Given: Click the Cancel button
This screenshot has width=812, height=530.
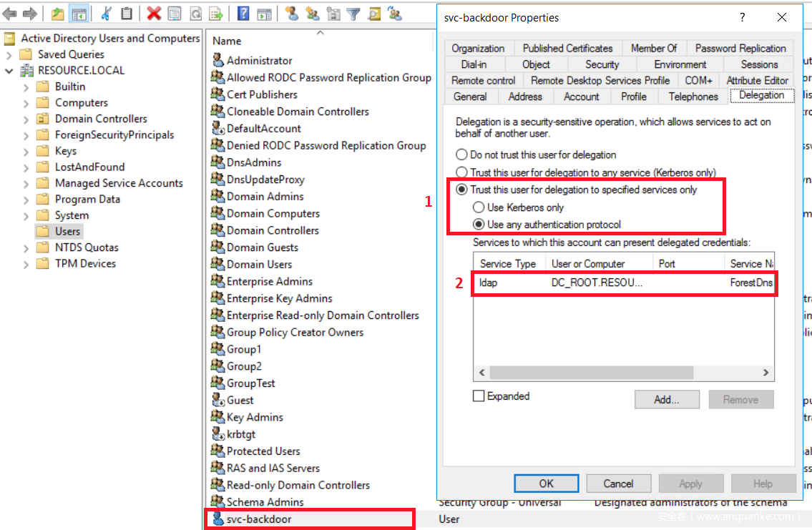Looking at the screenshot, I should [x=618, y=484].
